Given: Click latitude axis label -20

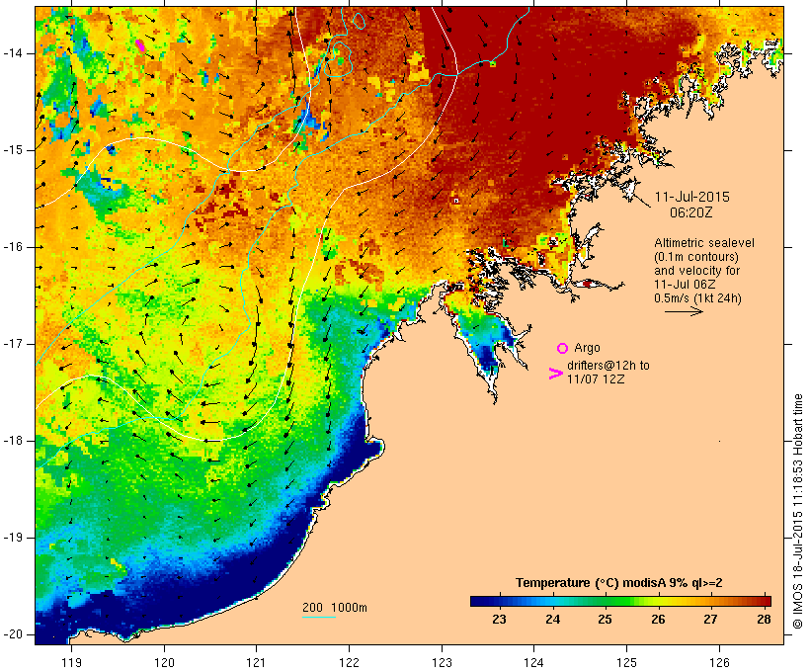Looking at the screenshot, I should tap(12, 634).
